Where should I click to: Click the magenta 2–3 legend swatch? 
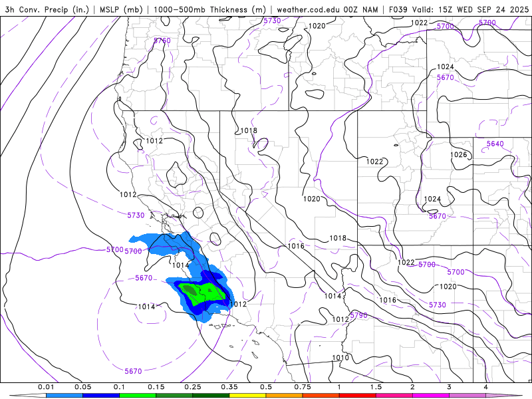click(431, 396)
